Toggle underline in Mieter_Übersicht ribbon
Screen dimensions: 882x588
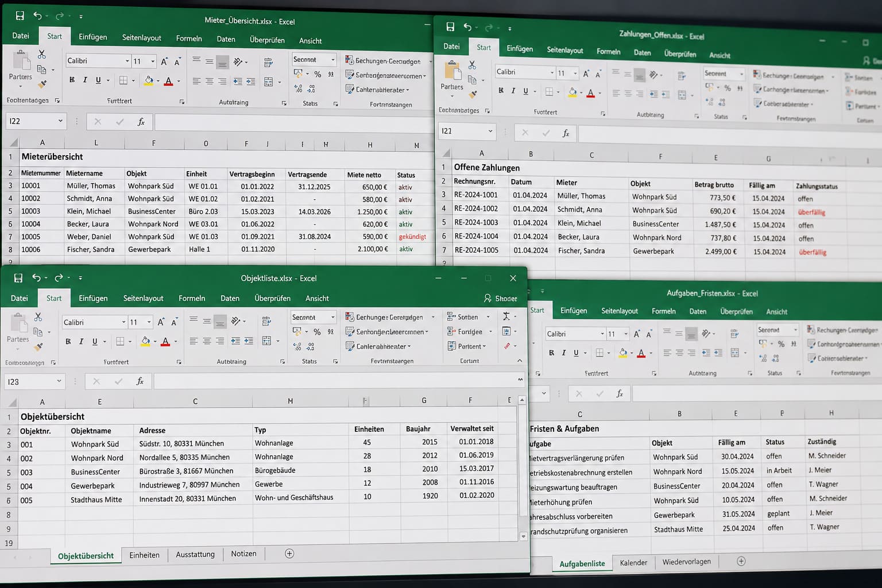pyautogui.click(x=98, y=80)
